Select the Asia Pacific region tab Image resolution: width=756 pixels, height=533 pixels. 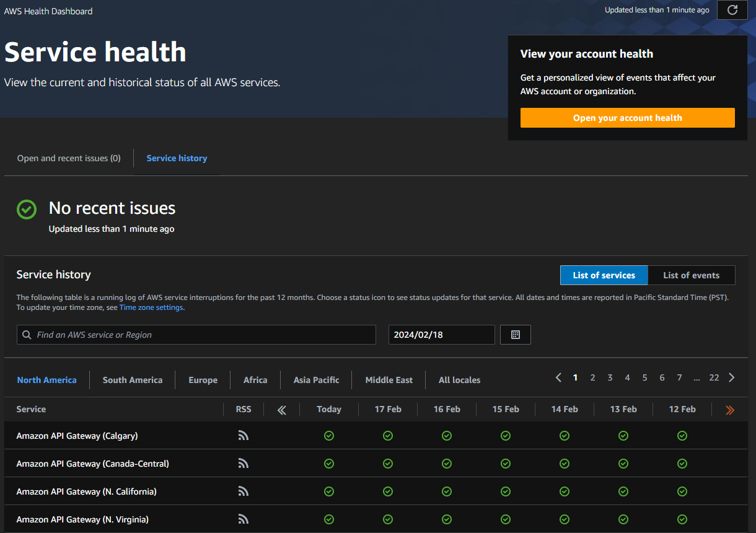[317, 380]
